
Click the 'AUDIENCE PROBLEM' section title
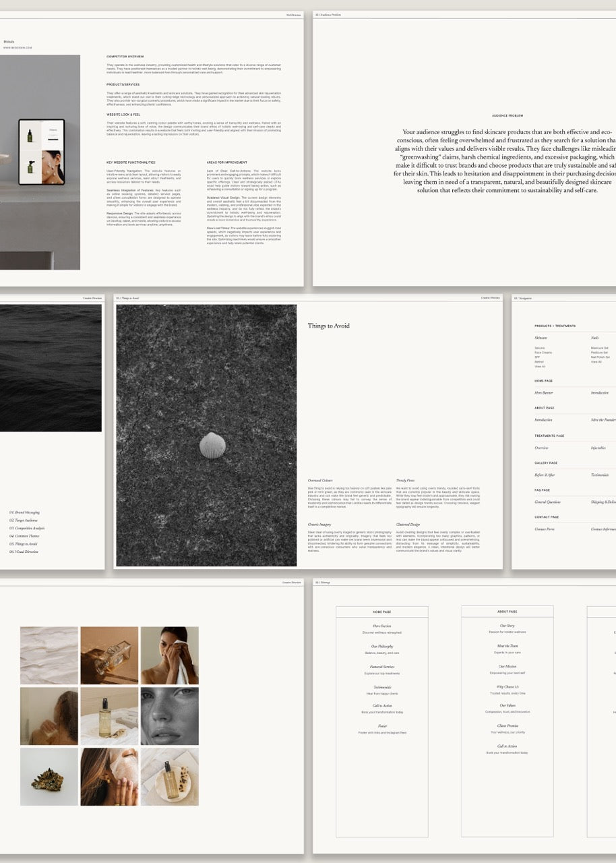(x=507, y=116)
